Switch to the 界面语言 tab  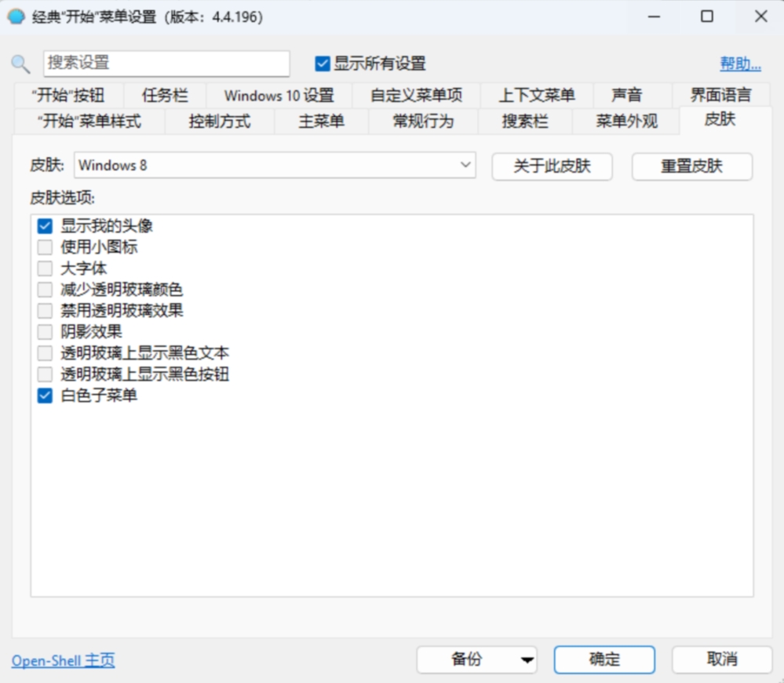coord(721,95)
